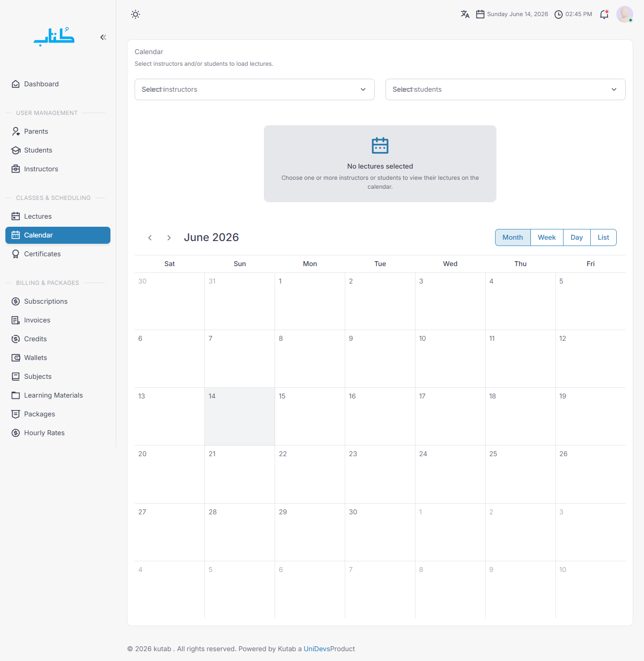Click the UniDevs link in footer
644x661 pixels.
tap(317, 649)
